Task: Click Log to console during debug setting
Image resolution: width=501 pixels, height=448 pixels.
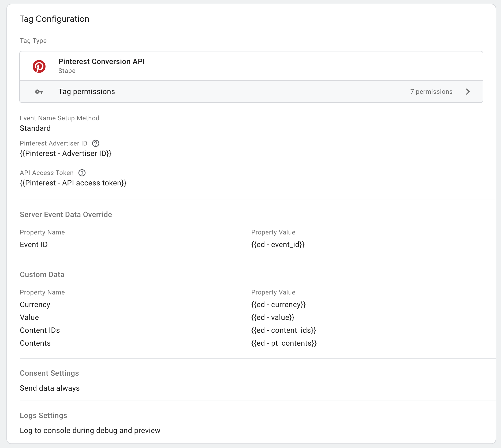Action: point(90,431)
